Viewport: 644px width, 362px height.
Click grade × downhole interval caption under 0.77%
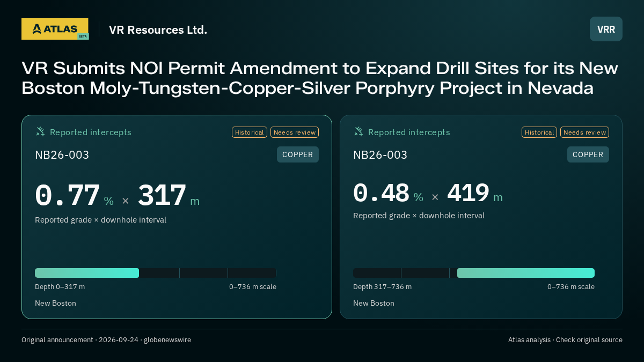100,220
